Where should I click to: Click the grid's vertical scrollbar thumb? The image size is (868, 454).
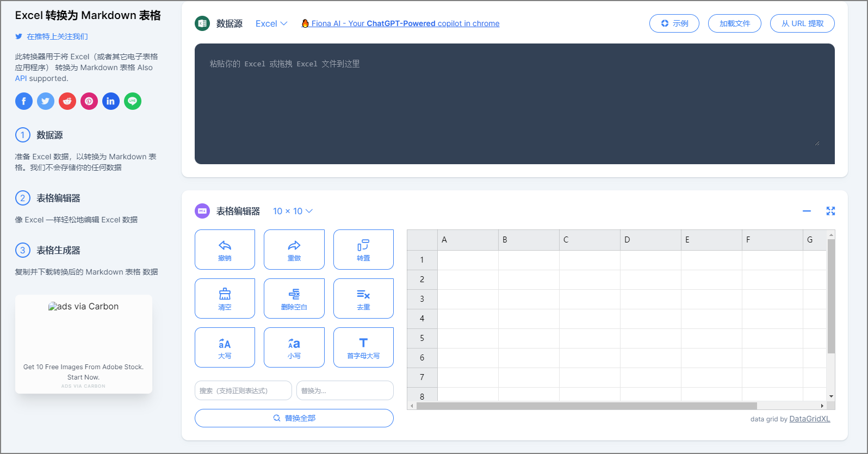click(x=831, y=296)
